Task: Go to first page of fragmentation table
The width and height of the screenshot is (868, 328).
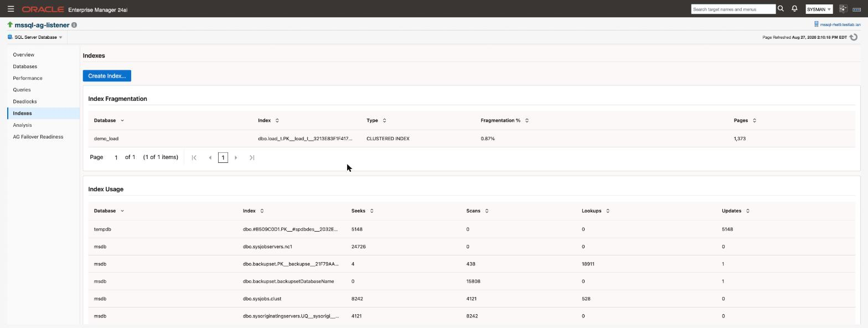Action: [x=194, y=157]
